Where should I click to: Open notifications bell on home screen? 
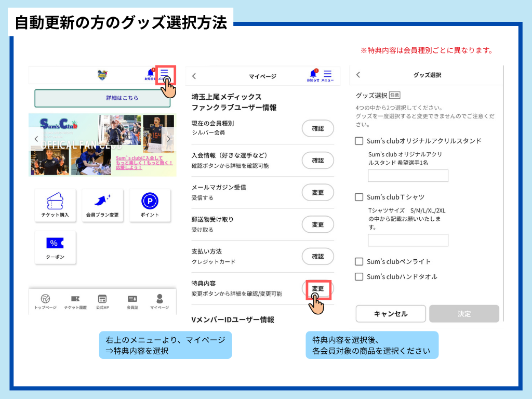point(150,75)
